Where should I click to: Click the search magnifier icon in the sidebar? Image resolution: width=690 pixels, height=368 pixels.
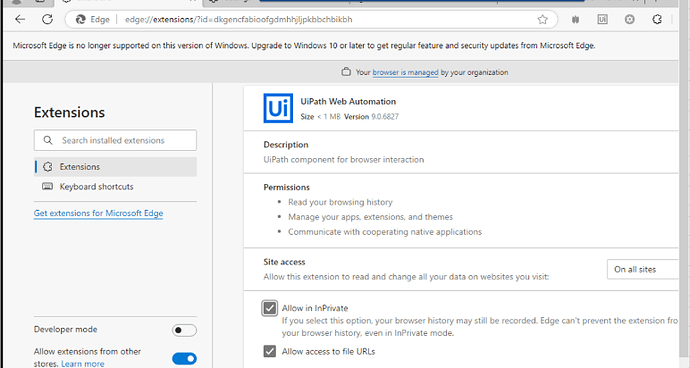[48, 140]
